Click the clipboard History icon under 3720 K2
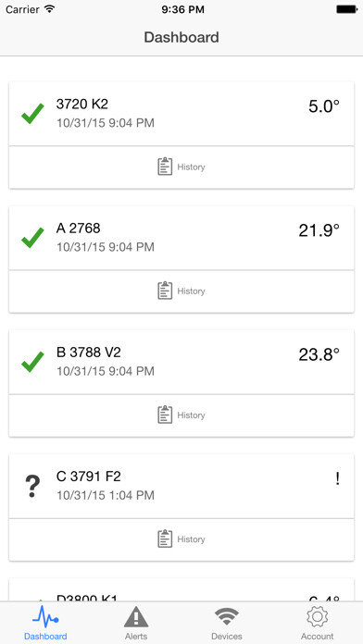Image resolution: width=363 pixels, height=644 pixels. [x=165, y=167]
